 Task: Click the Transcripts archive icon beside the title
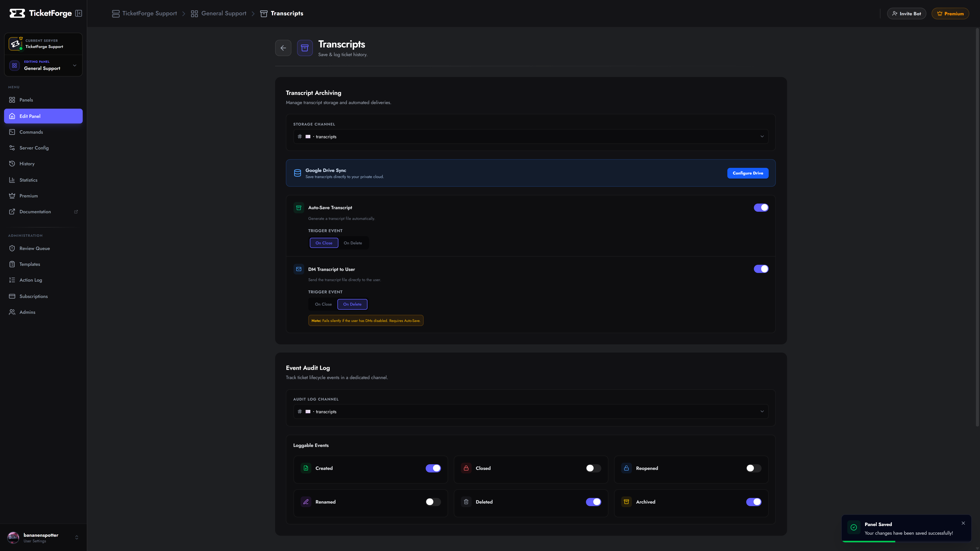click(x=305, y=48)
